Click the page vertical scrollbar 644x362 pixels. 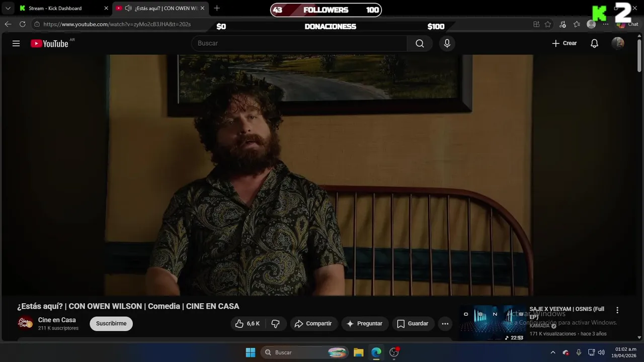pos(639,55)
